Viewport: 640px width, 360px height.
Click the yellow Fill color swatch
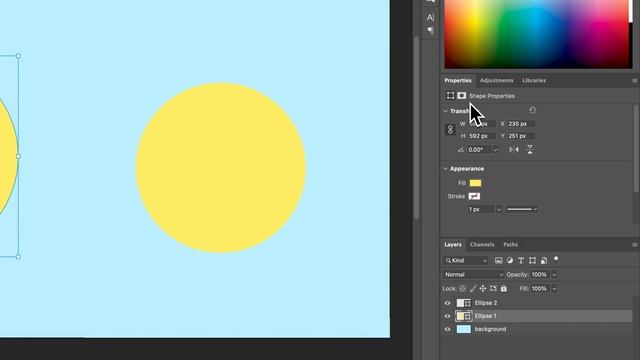point(475,183)
